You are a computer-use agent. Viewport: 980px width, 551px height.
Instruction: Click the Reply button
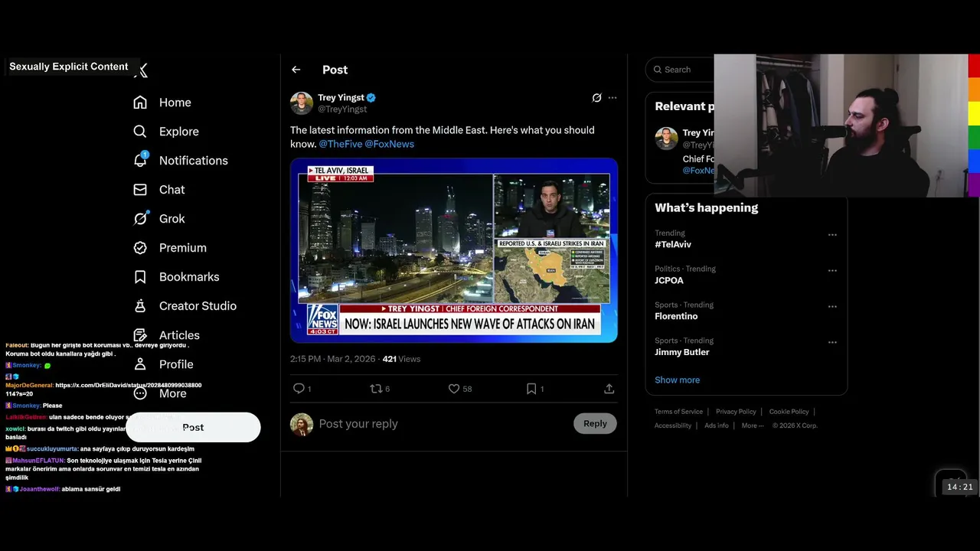tap(595, 423)
